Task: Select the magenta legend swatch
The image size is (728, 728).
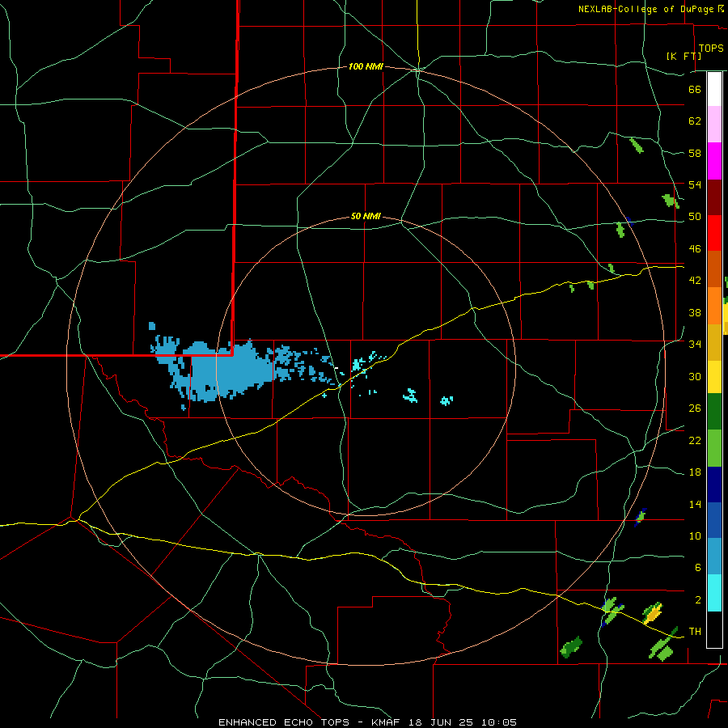Action: (714, 161)
